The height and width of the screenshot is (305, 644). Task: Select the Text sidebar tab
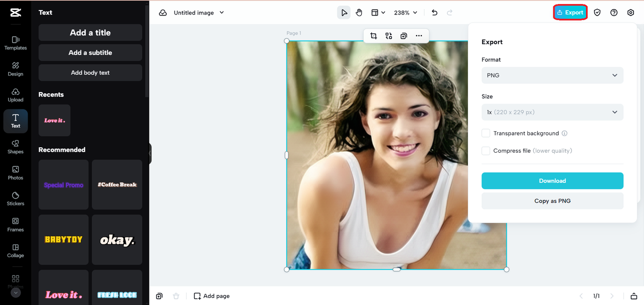[x=16, y=121]
